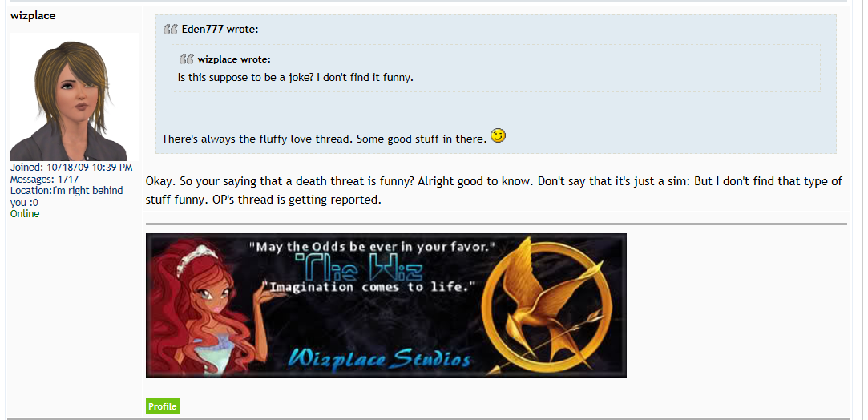Click the Messages: 1717 count
The image size is (868, 420).
[44, 180]
